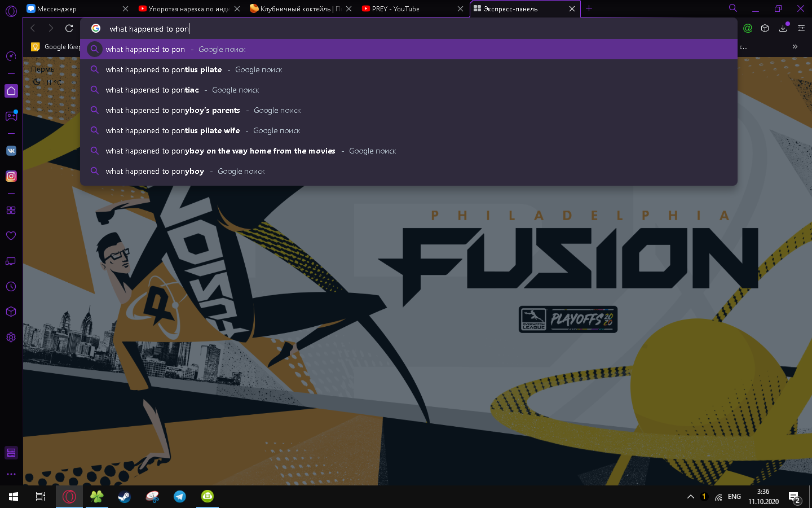
Task: Open VK messenger in the sidebar
Action: tap(11, 151)
